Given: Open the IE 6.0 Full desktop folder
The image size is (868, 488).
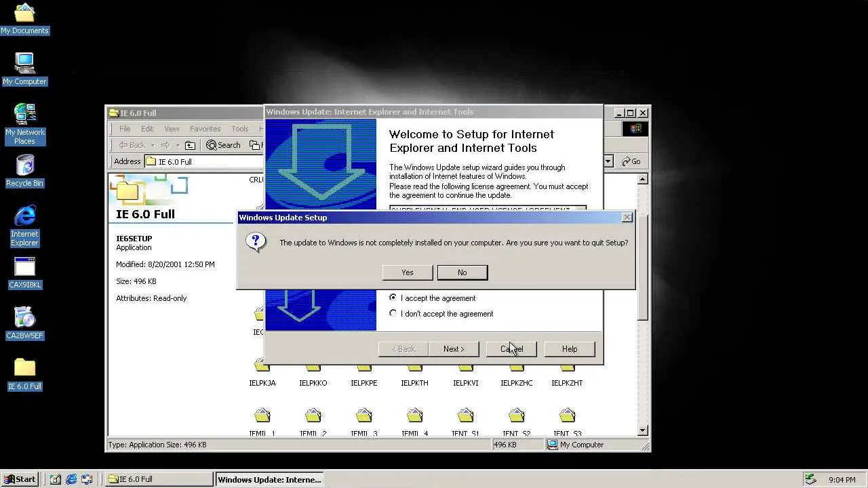Looking at the screenshot, I should pos(24,374).
